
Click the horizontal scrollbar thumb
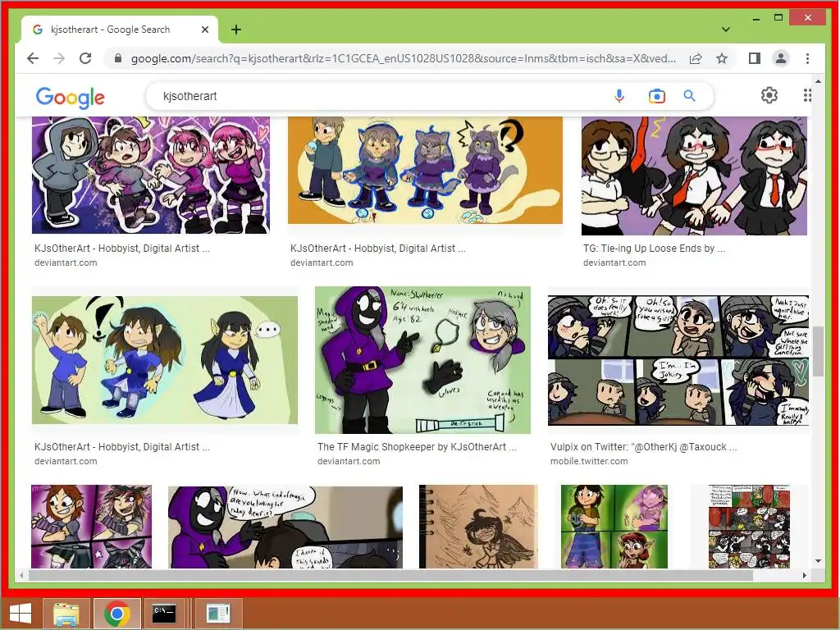pos(391,575)
